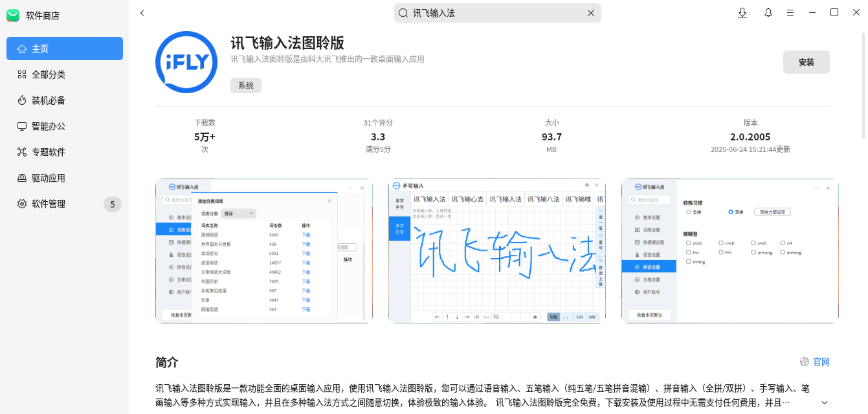Click the 系统 category tag

coord(246,85)
